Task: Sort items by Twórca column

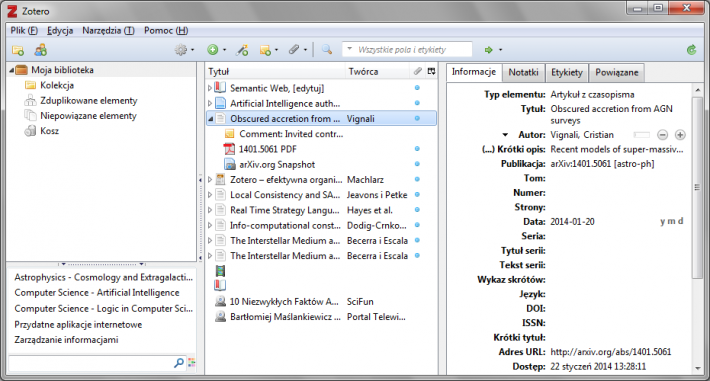Action: [x=378, y=72]
